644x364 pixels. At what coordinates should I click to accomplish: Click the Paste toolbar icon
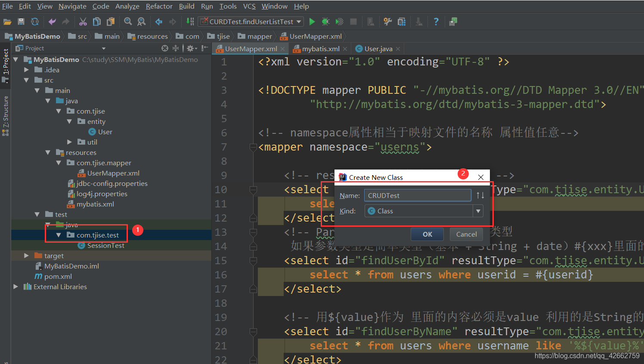pyautogui.click(x=111, y=22)
